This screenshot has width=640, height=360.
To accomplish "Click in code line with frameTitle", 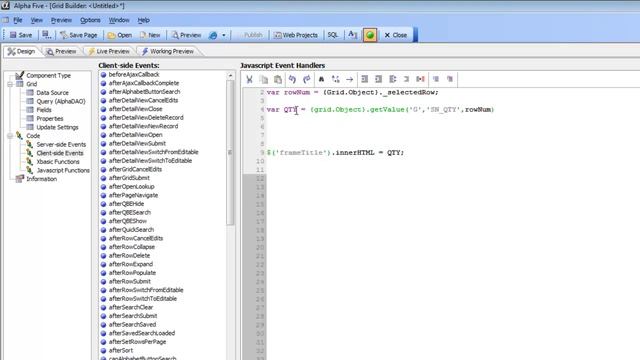I will (335, 153).
